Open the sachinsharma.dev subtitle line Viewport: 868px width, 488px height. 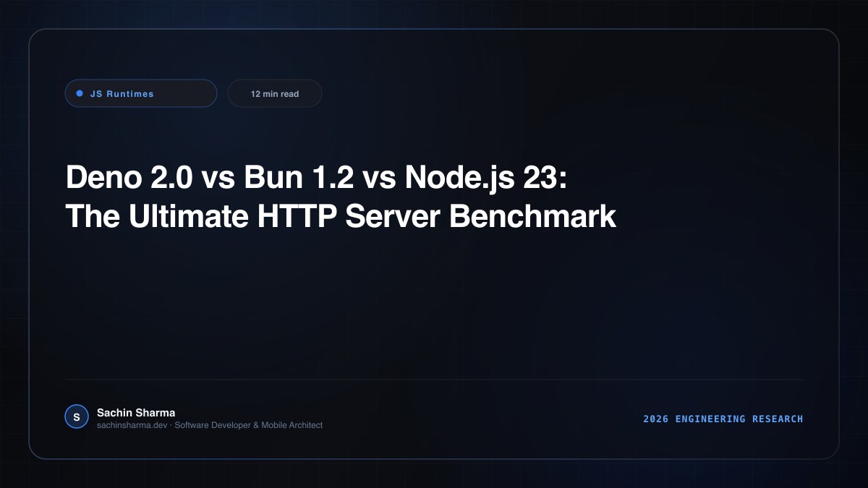click(x=210, y=425)
